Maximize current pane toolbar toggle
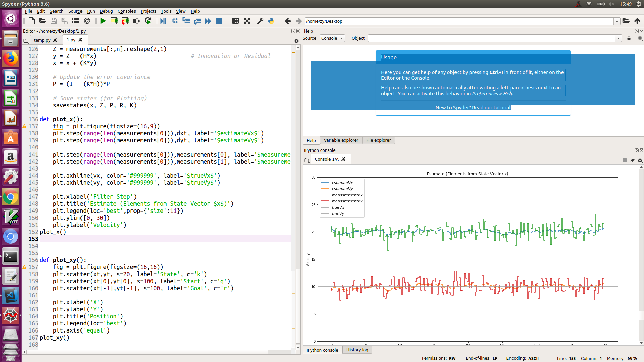Viewport: 644px width, 362px height. (x=235, y=21)
